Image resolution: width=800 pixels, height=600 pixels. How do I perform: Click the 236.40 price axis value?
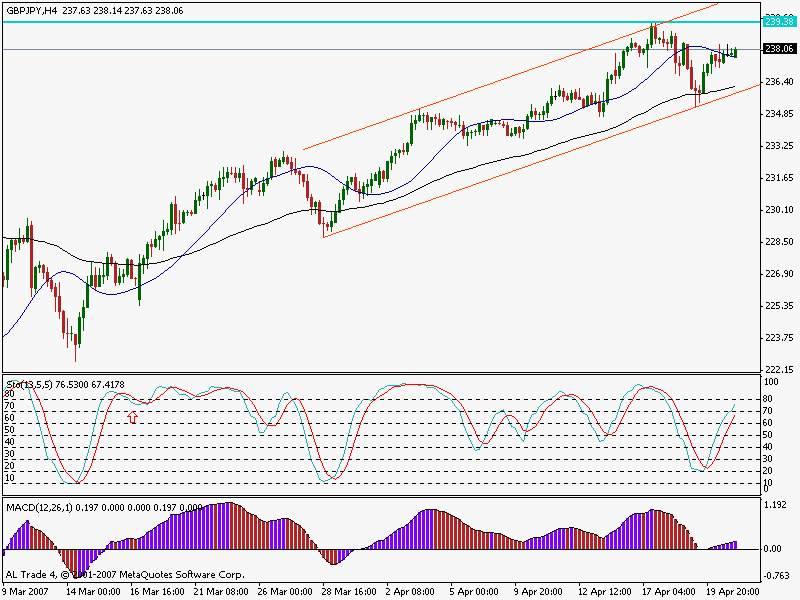(779, 82)
